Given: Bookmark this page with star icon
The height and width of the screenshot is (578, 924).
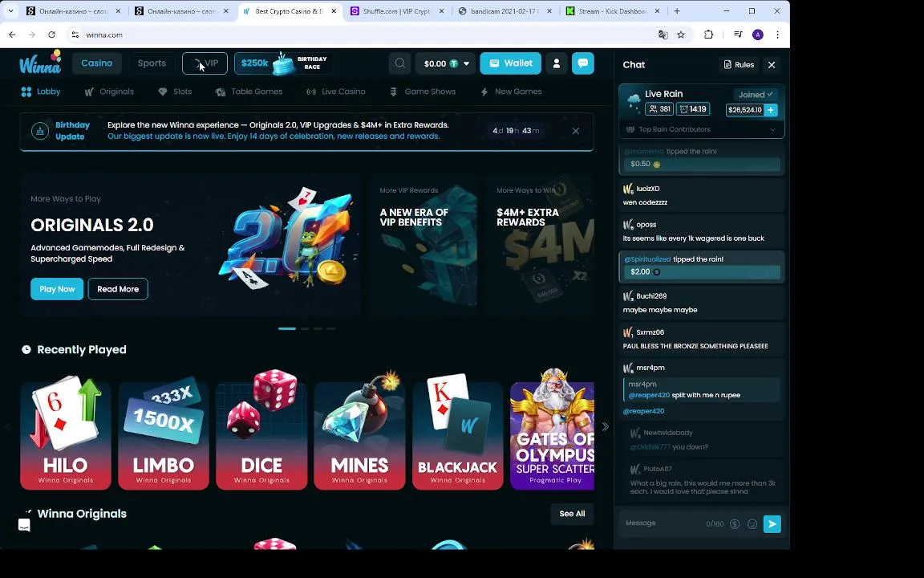Looking at the screenshot, I should tap(681, 35).
